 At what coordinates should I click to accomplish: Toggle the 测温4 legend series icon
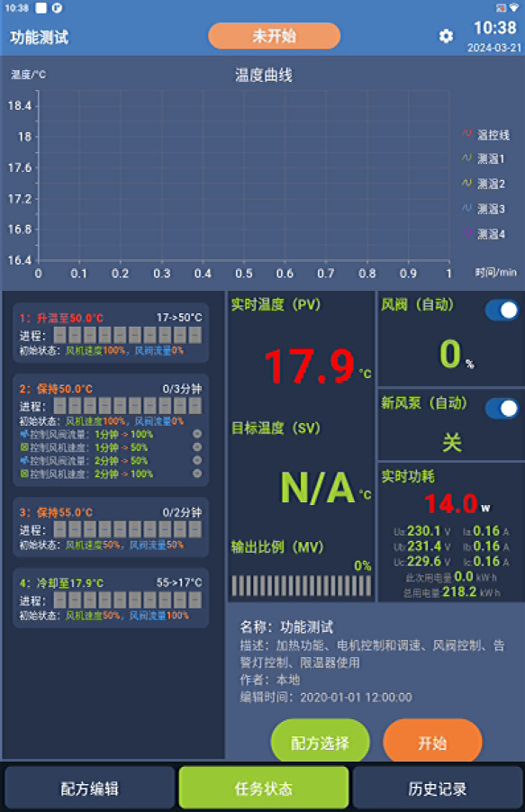coord(467,233)
